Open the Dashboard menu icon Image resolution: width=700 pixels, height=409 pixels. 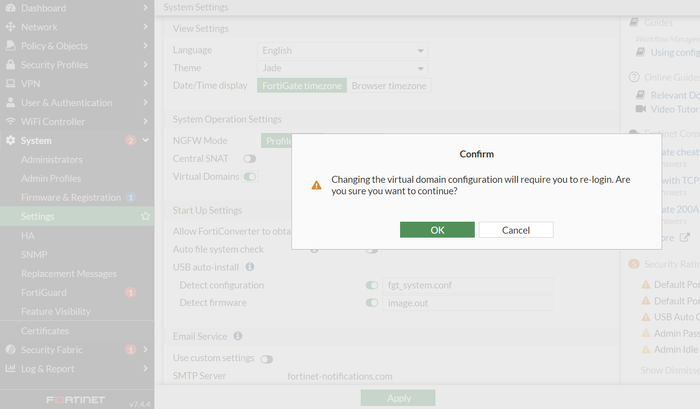[10, 8]
